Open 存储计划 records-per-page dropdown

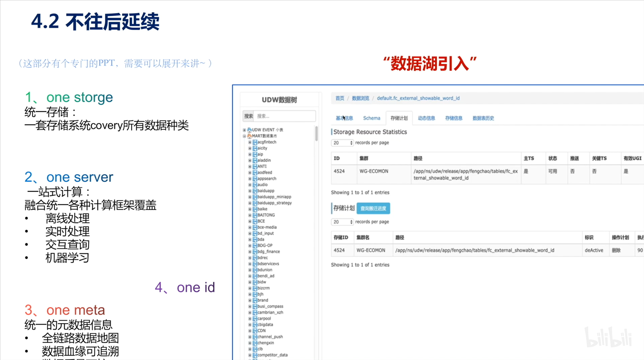point(342,222)
